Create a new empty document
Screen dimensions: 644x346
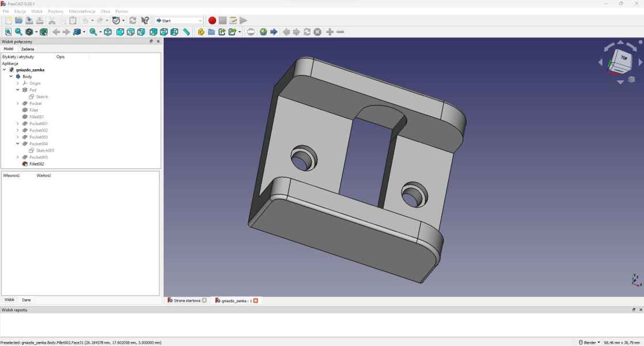coord(8,21)
